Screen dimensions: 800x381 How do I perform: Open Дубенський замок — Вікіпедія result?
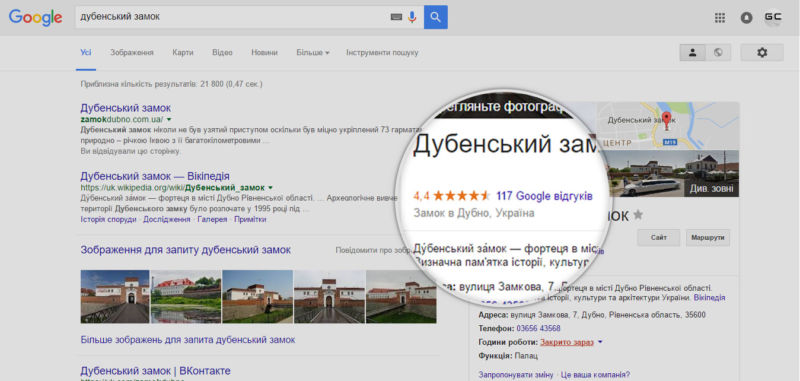(x=155, y=176)
